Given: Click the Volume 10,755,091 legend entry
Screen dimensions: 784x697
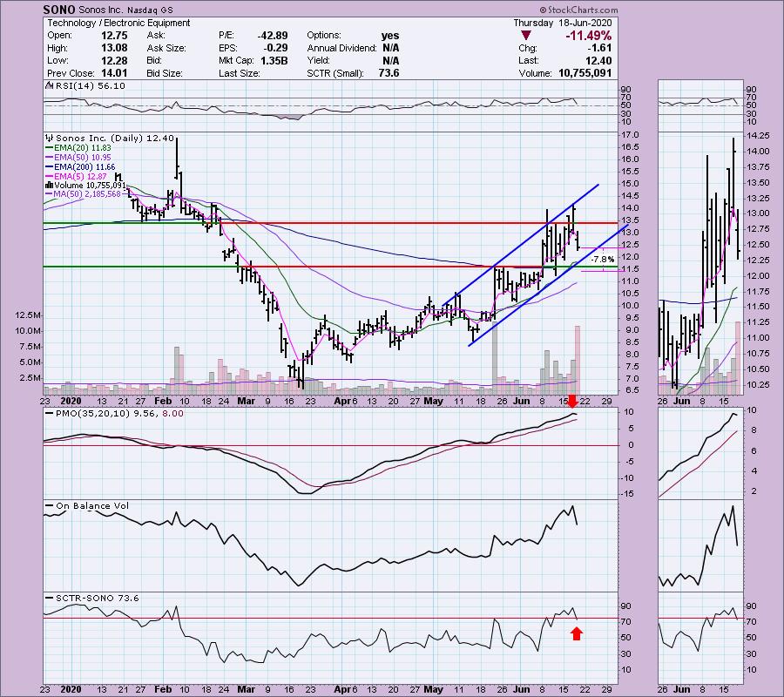Looking at the screenshot, I should [85, 186].
